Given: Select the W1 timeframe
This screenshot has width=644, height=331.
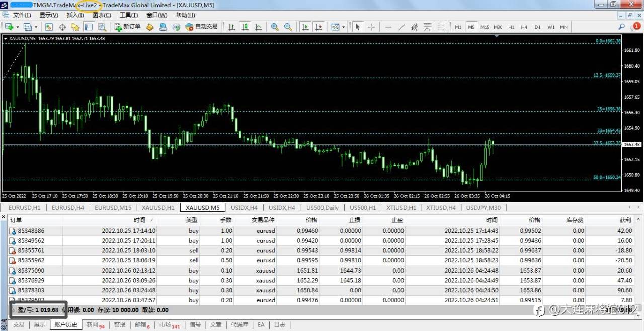Looking at the screenshot, I should [551, 27].
